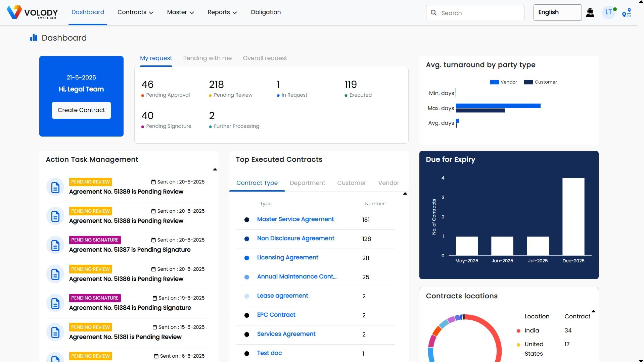Open EPC Contract link
The width and height of the screenshot is (644, 362).
(276, 315)
